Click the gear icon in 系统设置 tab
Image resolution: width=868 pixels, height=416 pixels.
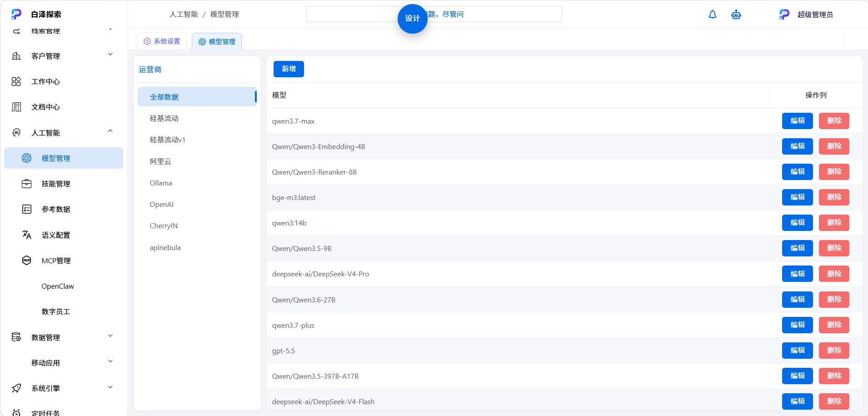coord(147,41)
